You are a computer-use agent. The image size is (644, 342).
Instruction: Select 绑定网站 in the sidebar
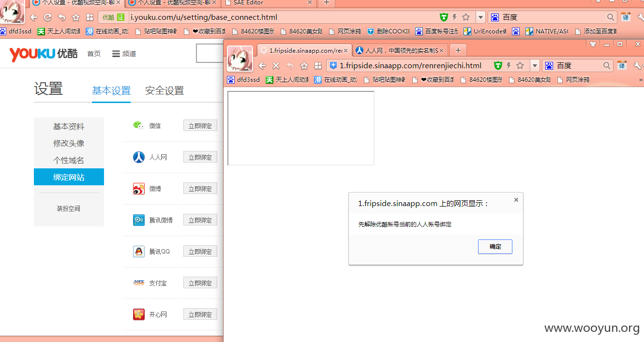click(x=69, y=177)
